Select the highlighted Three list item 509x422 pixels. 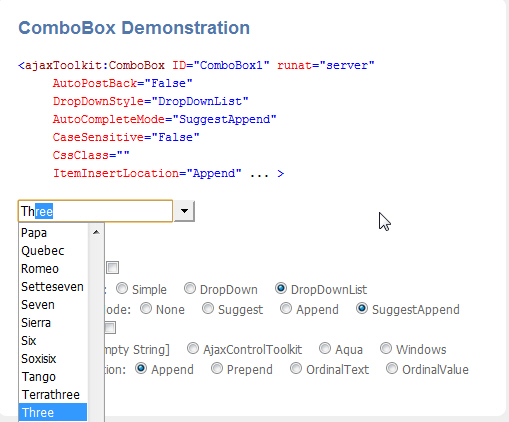pyautogui.click(x=53, y=413)
